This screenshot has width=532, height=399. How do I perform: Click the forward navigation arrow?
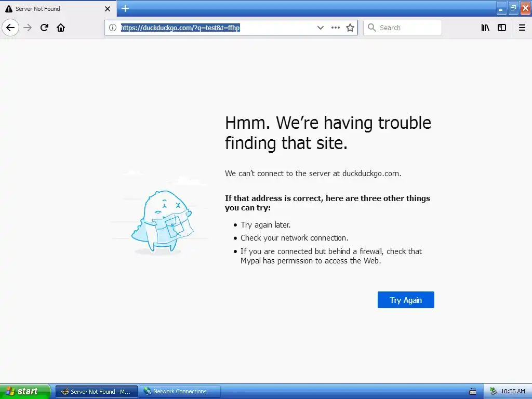coord(28,28)
